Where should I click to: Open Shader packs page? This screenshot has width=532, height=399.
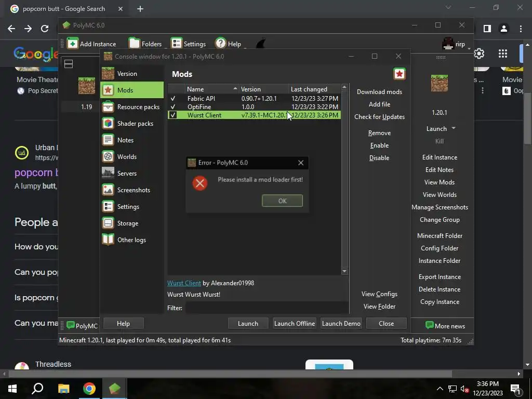[132, 124]
